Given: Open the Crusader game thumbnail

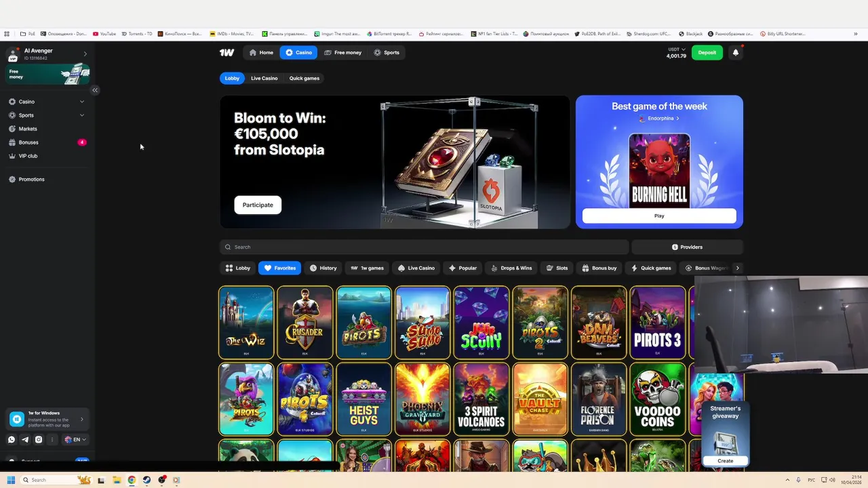Looking at the screenshot, I should (305, 322).
